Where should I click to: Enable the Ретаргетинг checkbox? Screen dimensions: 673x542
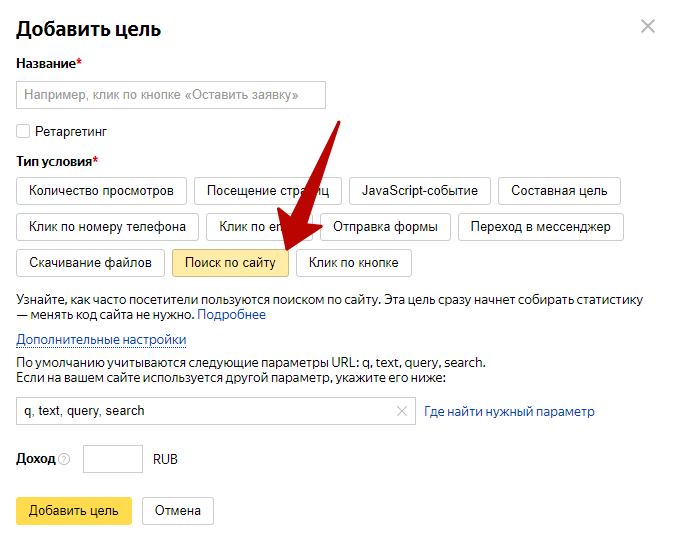[x=23, y=131]
